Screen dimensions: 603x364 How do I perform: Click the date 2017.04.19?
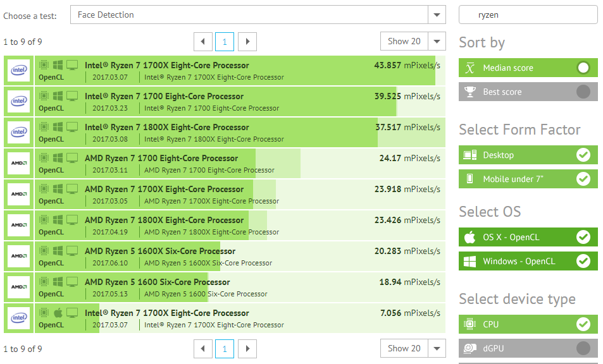110,232
